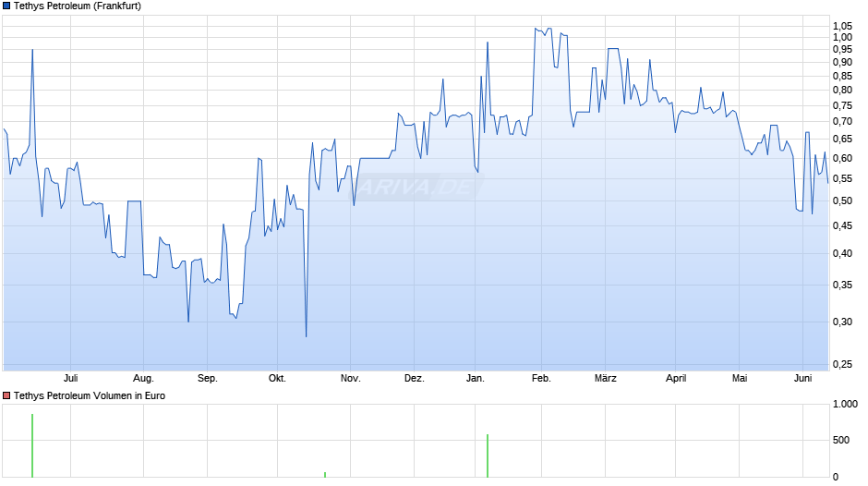Screen dimensions: 868x486
Task: Click the 1,00 price axis value
Action: (842, 37)
